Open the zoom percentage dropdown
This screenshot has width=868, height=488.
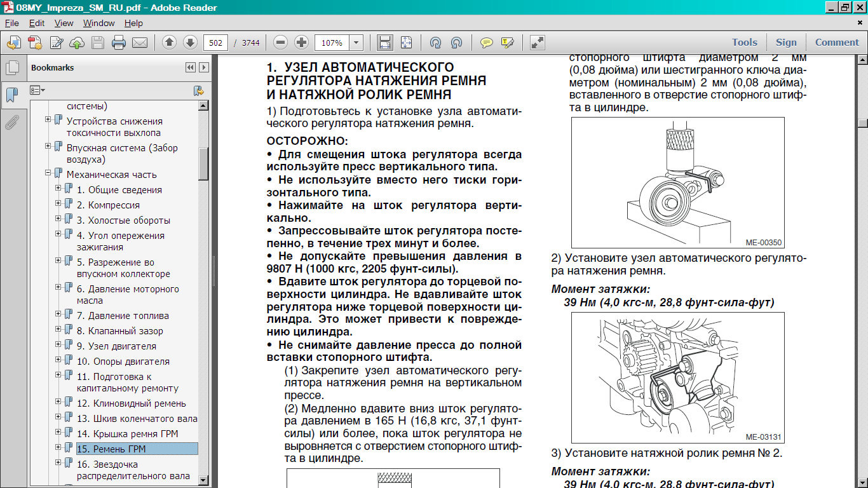click(356, 43)
